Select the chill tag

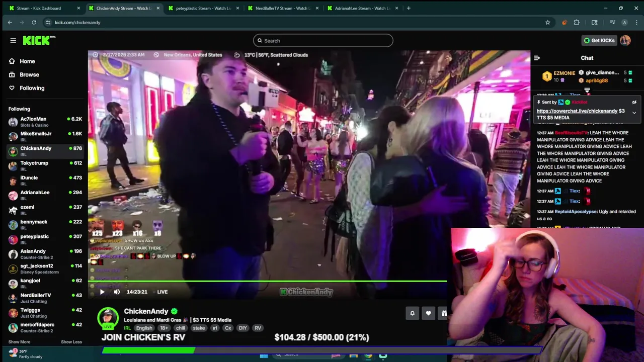coord(181,328)
